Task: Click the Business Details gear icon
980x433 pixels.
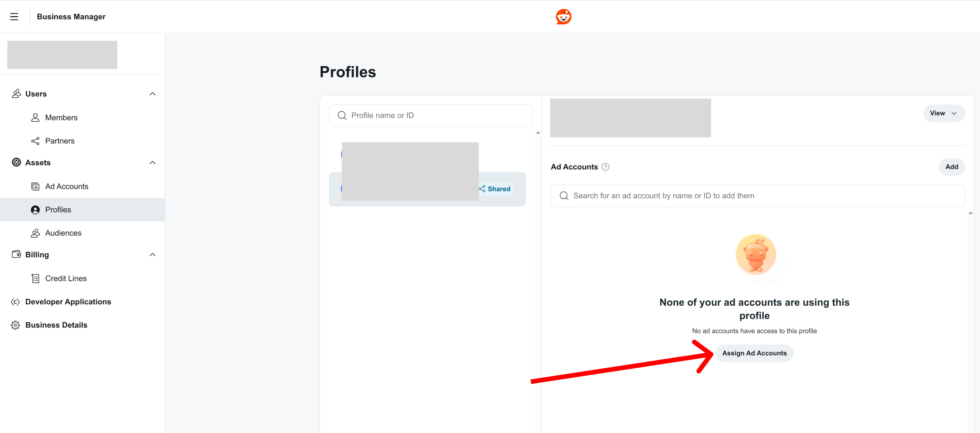Action: (15, 325)
